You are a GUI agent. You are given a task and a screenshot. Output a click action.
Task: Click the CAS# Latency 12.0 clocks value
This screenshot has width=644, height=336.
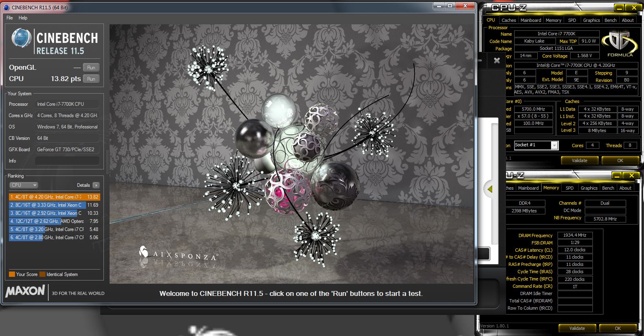point(575,250)
